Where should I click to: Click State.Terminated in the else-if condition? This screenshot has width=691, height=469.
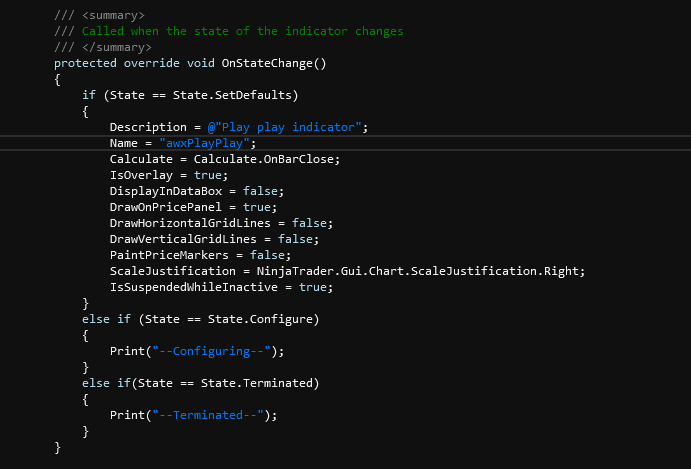coord(267,383)
